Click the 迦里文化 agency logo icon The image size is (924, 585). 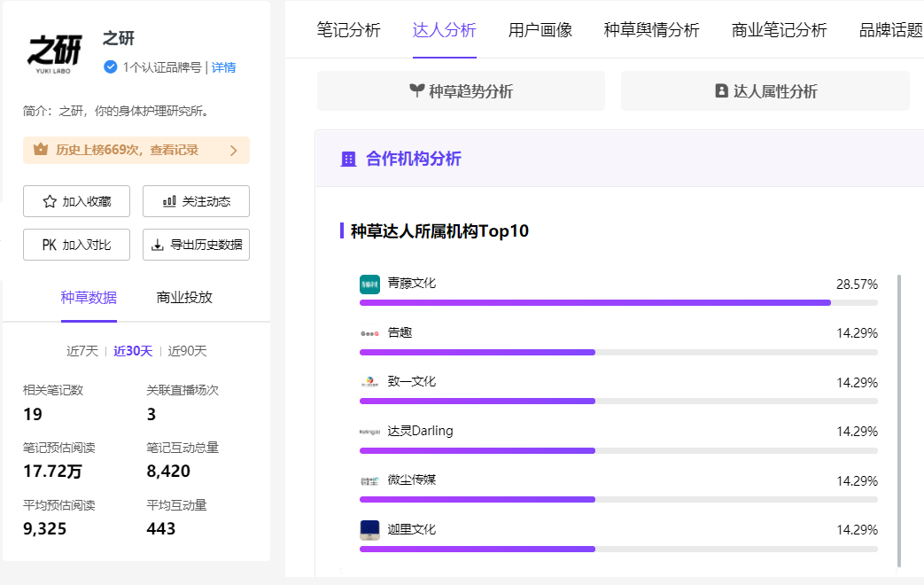pyautogui.click(x=369, y=530)
